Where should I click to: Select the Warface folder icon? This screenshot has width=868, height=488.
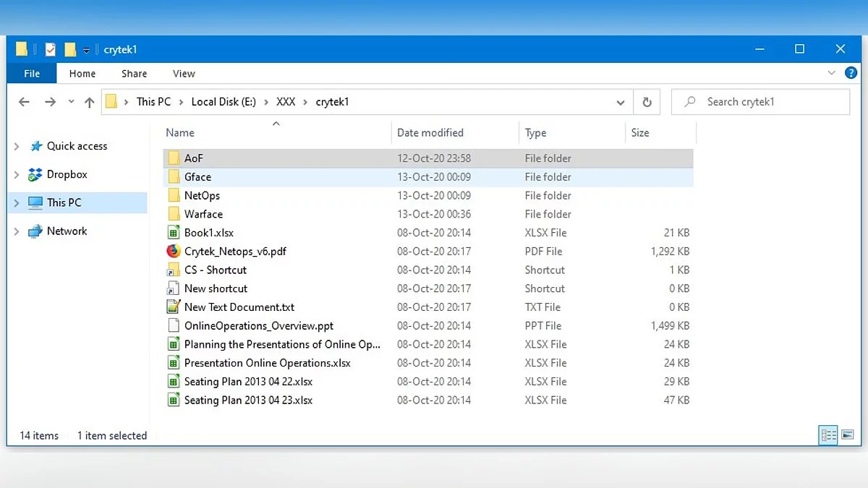pos(173,214)
